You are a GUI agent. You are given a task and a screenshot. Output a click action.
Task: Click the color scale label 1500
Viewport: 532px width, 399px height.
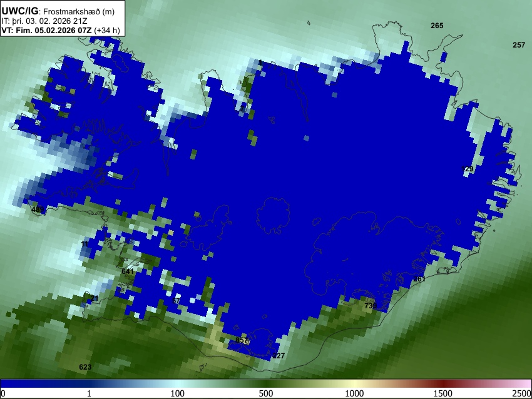pyautogui.click(x=443, y=393)
